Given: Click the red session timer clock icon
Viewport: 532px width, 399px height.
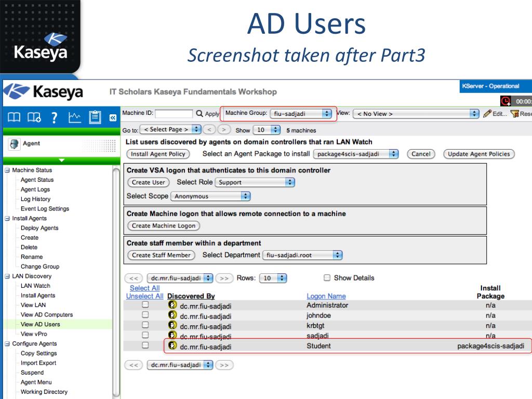Looking at the screenshot, I should (x=506, y=101).
